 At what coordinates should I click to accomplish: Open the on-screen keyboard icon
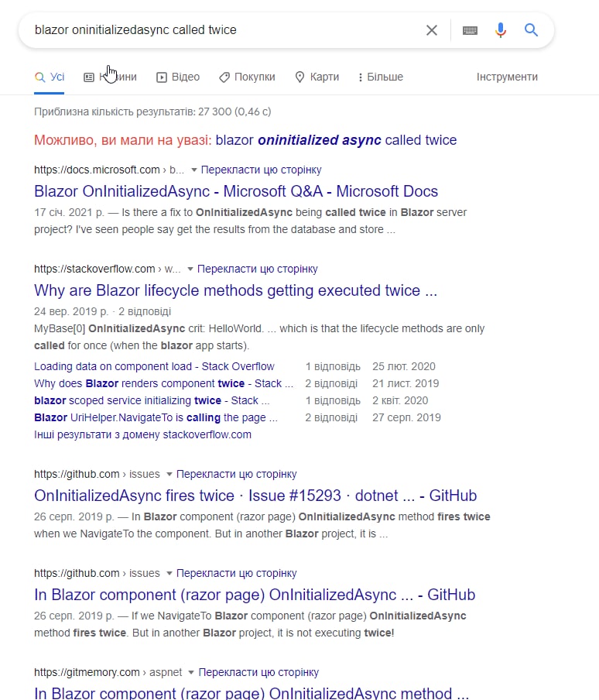(470, 30)
